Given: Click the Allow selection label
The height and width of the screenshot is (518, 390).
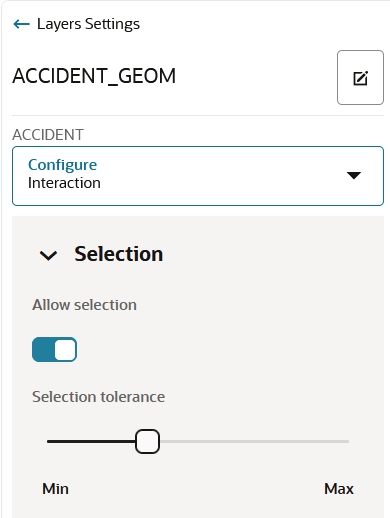Looking at the screenshot, I should 84,305.
